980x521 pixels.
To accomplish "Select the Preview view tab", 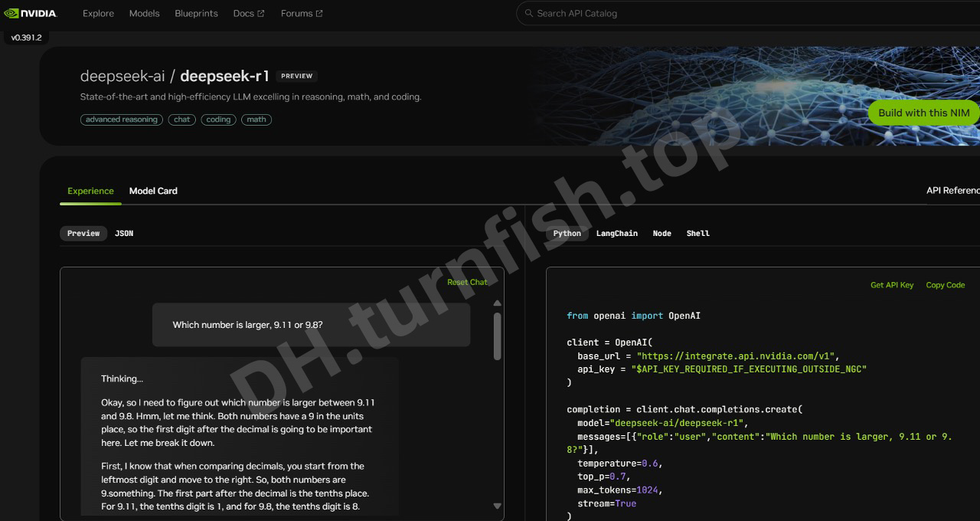I will click(83, 233).
